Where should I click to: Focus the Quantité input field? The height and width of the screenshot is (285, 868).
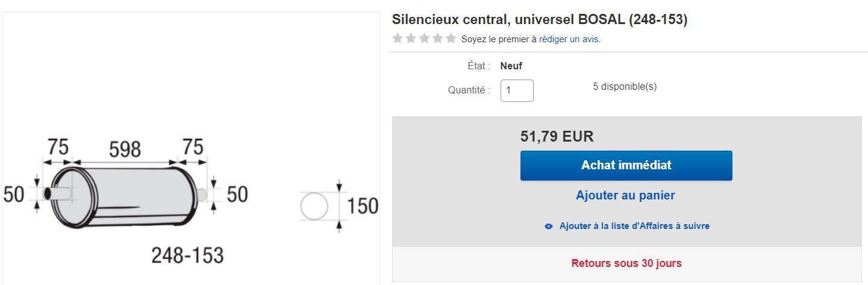[x=517, y=90]
